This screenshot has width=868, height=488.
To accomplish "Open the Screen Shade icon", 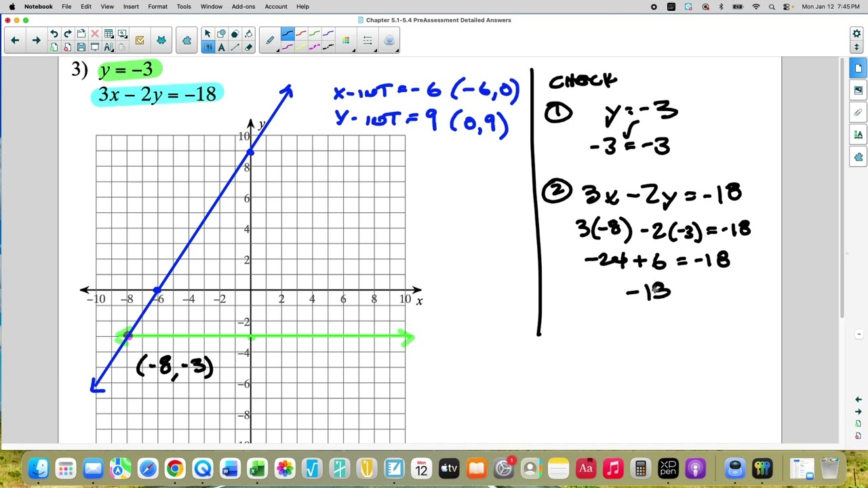I will click(95, 47).
